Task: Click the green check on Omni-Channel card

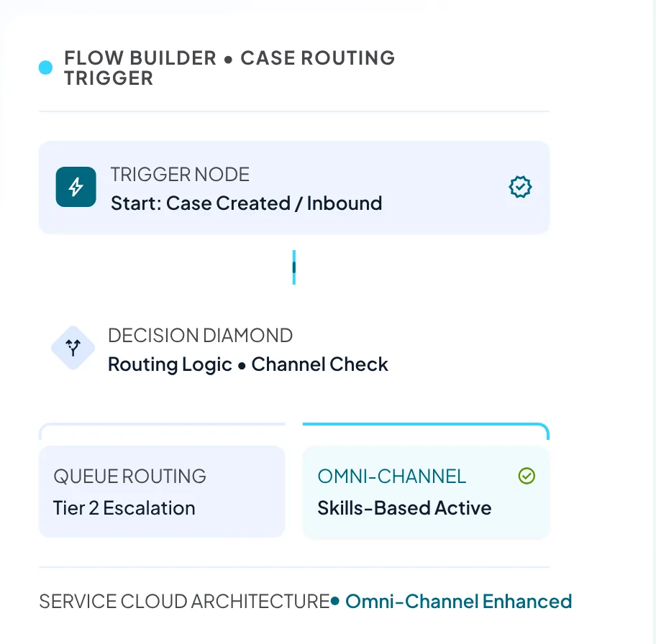Action: (527, 476)
